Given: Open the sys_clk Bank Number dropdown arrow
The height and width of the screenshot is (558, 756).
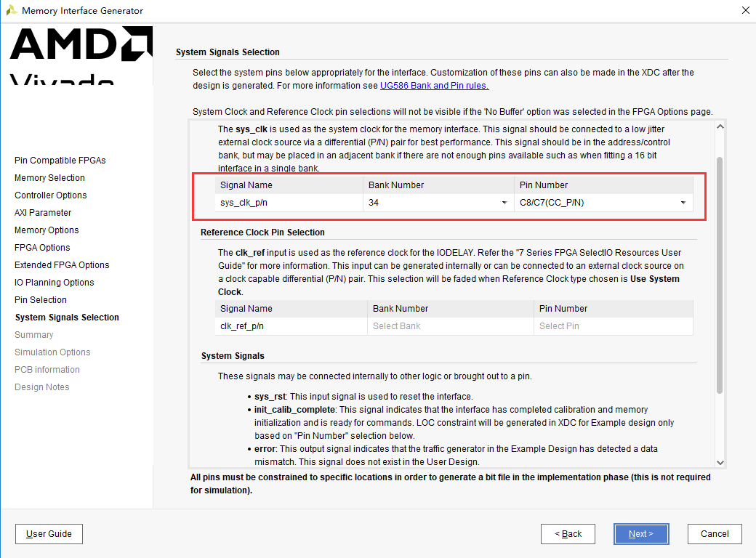Looking at the screenshot, I should click(504, 203).
